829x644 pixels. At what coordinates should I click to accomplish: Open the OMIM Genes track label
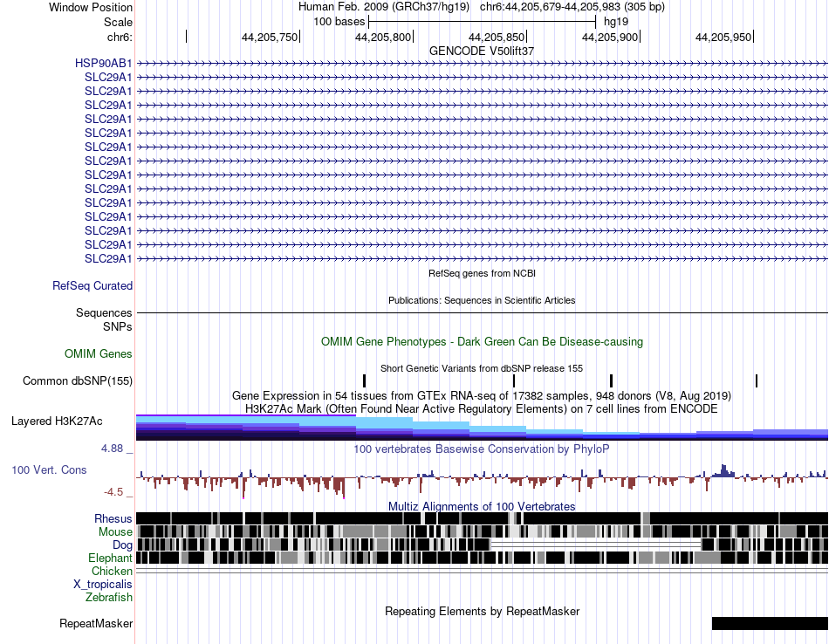[99, 353]
